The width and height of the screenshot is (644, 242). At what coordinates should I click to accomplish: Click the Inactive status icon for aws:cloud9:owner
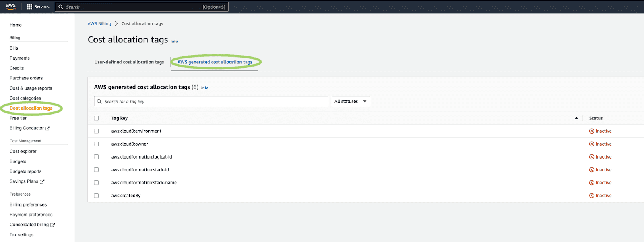point(592,144)
